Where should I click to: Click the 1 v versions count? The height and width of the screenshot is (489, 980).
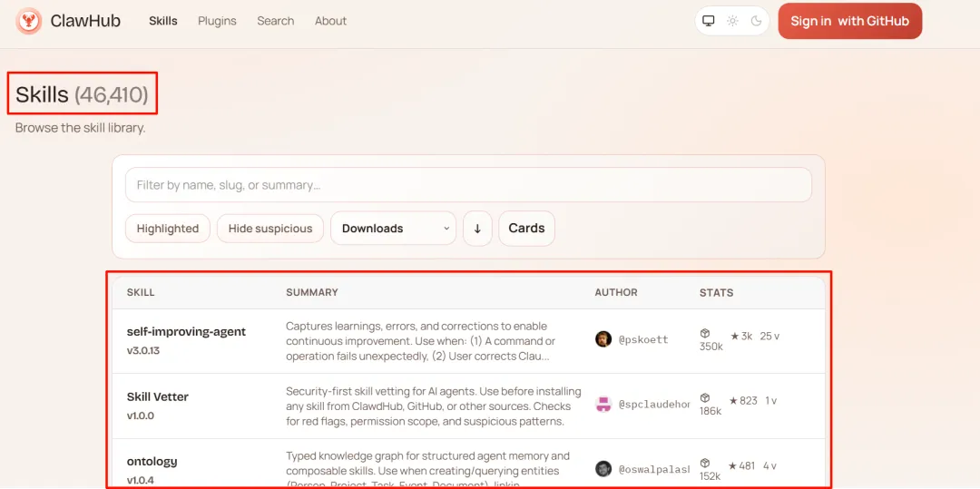click(771, 401)
